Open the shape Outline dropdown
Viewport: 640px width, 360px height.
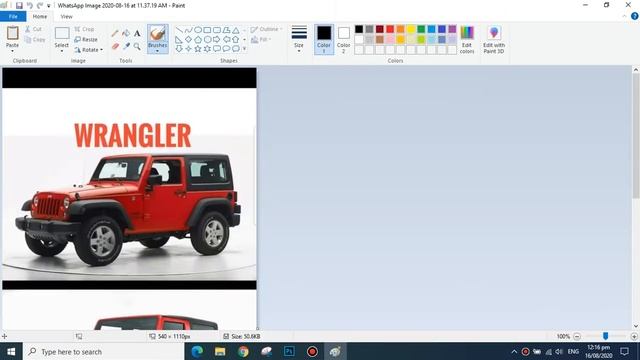coord(267,29)
